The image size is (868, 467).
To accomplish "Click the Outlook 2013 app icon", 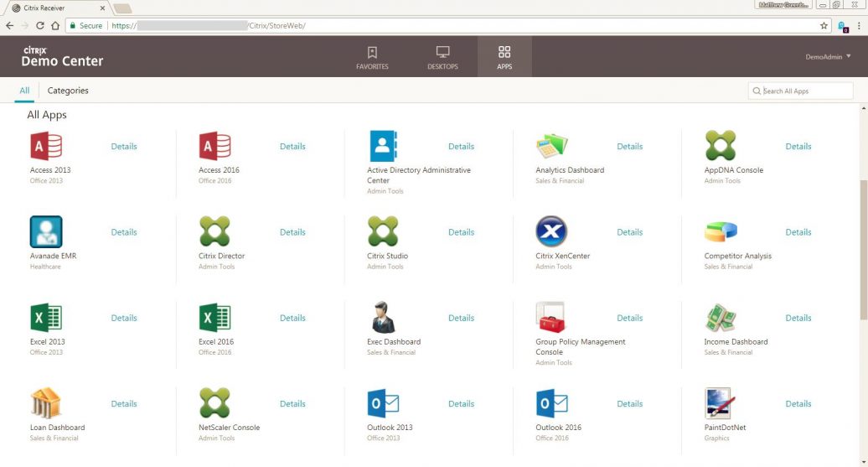I will click(x=384, y=404).
